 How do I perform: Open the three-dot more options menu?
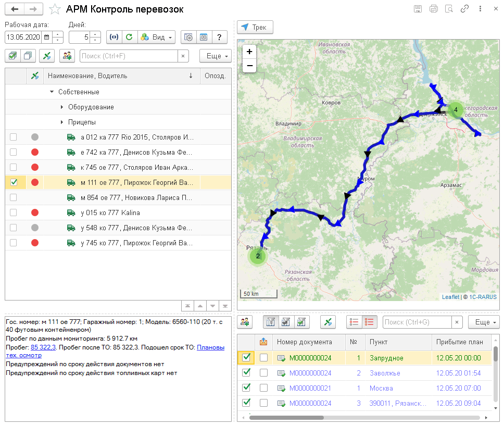pyautogui.click(x=480, y=9)
